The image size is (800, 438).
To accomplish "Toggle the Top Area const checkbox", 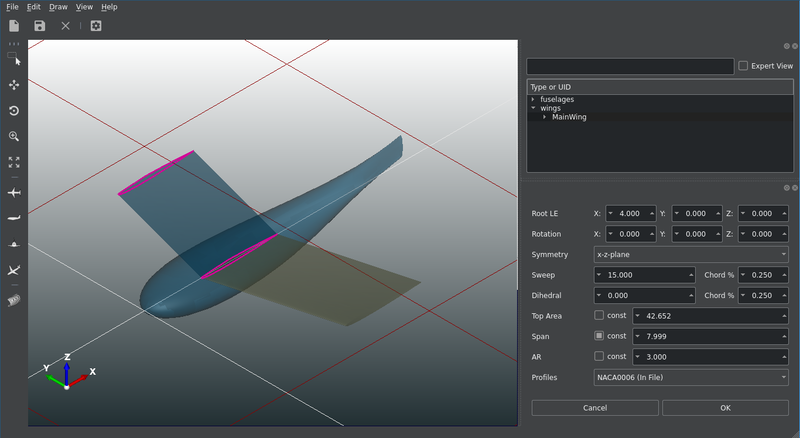I will click(x=599, y=315).
